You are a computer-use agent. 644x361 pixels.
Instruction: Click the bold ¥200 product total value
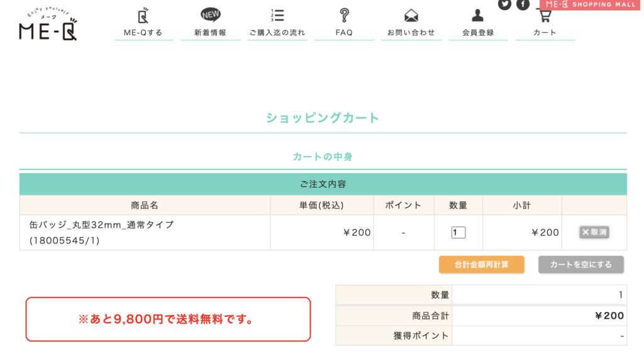609,316
